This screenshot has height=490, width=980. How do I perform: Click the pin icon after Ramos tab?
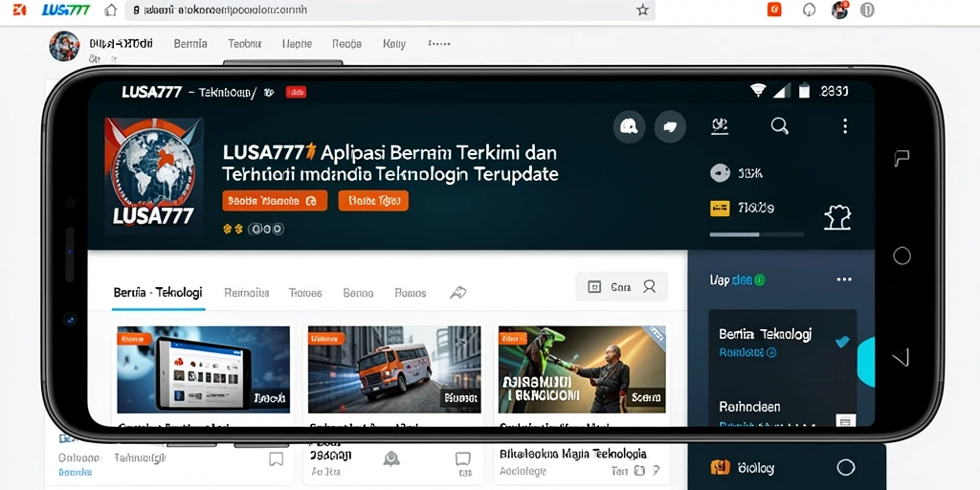click(x=458, y=293)
